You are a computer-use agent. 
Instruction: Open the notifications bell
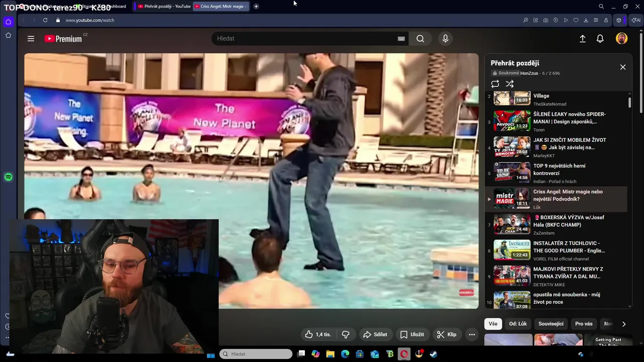click(600, 39)
